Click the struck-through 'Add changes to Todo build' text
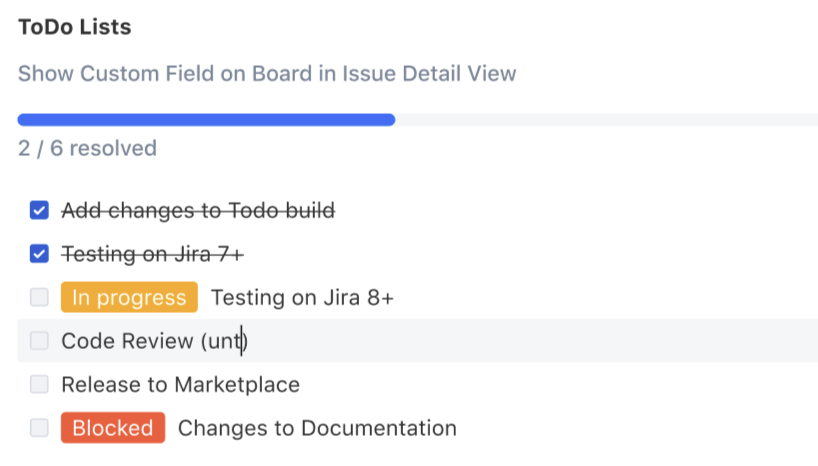 click(198, 211)
